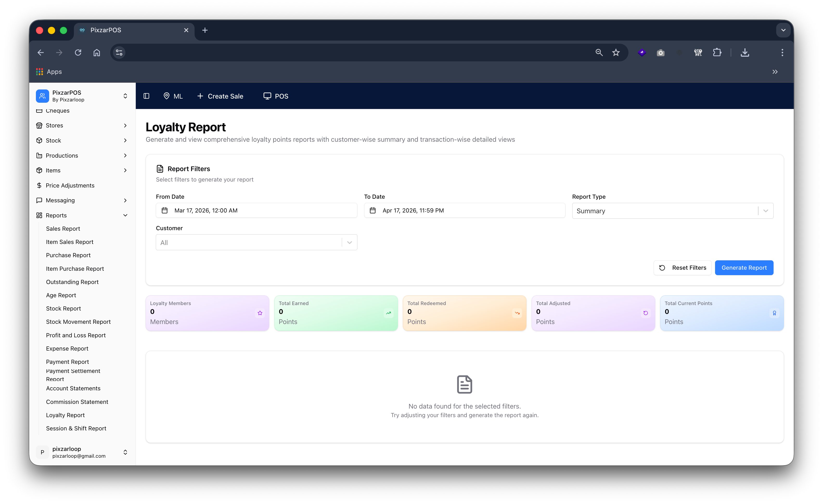823x504 pixels.
Task: Click the trending-down icon on Total Redeemed card
Action: [517, 313]
